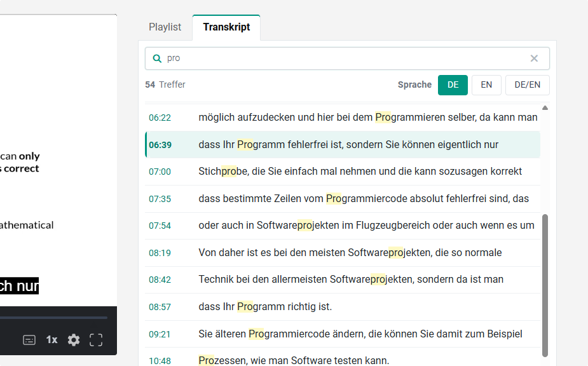Select the Transkript tab
The height and width of the screenshot is (366, 588).
coord(226,27)
